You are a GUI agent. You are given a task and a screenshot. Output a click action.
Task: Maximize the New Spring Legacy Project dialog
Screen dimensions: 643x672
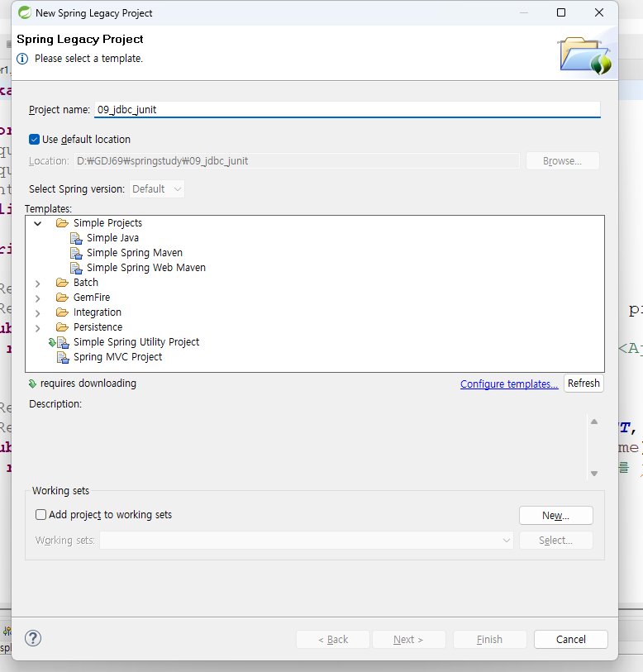pyautogui.click(x=561, y=12)
